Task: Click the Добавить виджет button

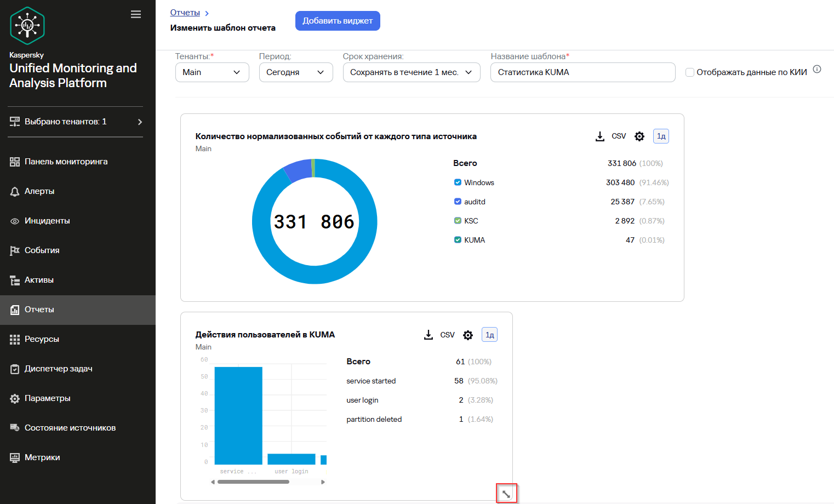Action: pyautogui.click(x=338, y=21)
